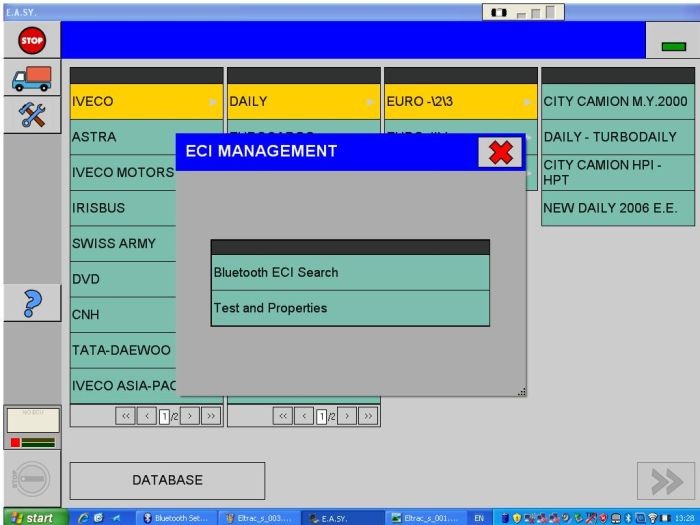Select DVD entry
700x525 pixels.
coord(123,279)
